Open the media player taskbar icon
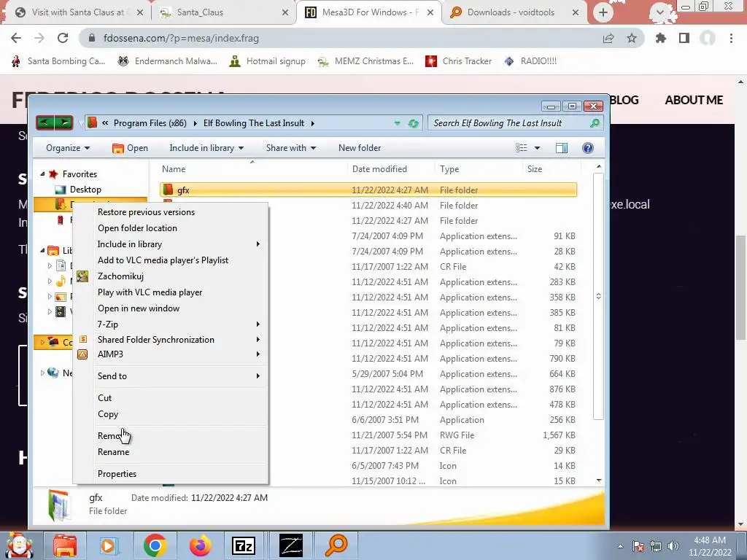The image size is (747, 560). click(x=109, y=545)
